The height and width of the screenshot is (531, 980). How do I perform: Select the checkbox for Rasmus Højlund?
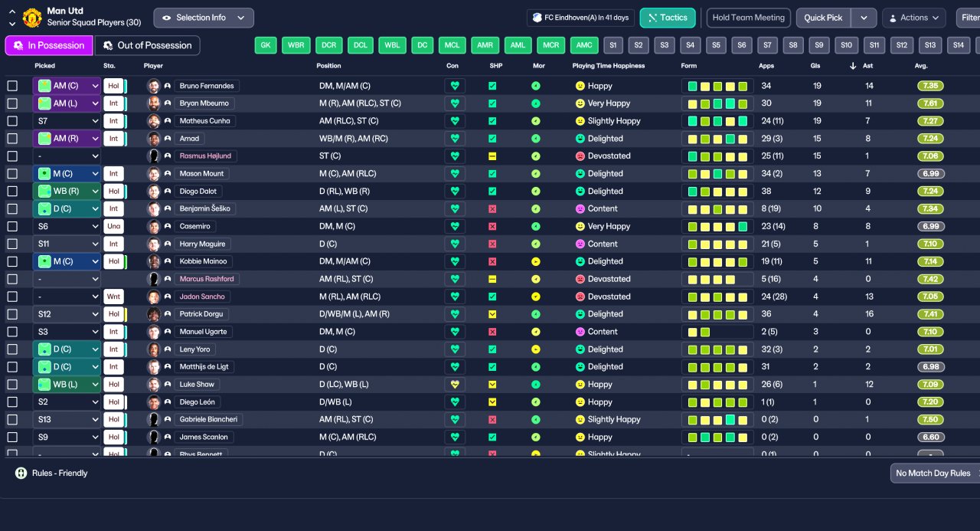click(x=12, y=156)
